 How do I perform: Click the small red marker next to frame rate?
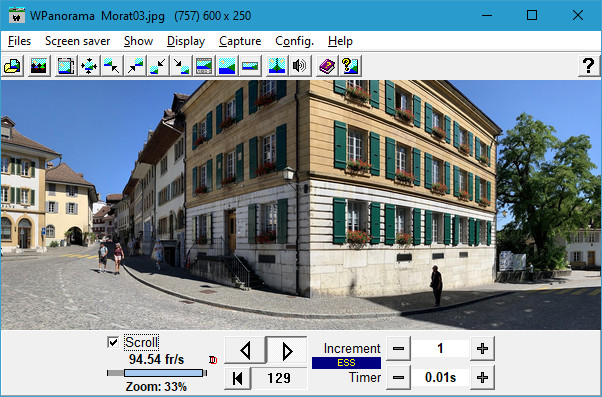click(x=213, y=360)
